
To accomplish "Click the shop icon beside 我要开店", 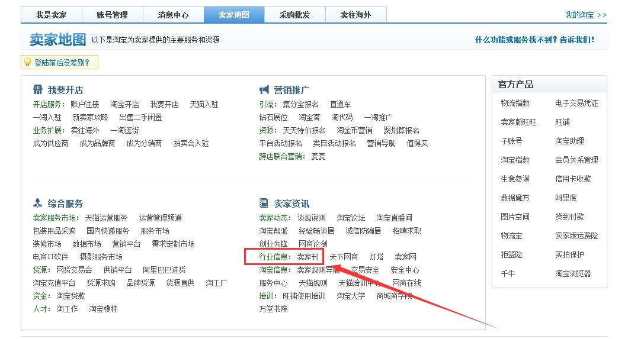I will pyautogui.click(x=38, y=89).
